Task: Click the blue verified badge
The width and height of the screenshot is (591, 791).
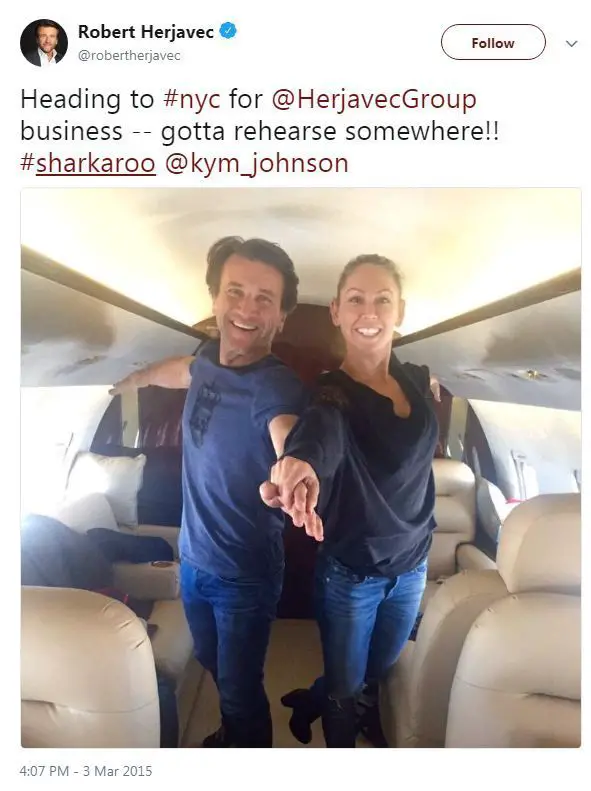Action: click(x=228, y=31)
